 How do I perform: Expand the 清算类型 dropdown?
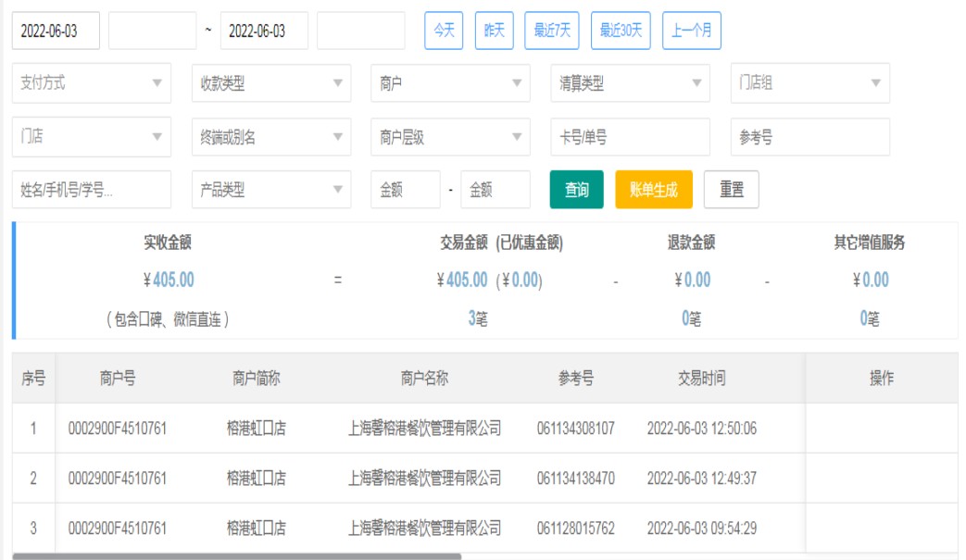[630, 83]
